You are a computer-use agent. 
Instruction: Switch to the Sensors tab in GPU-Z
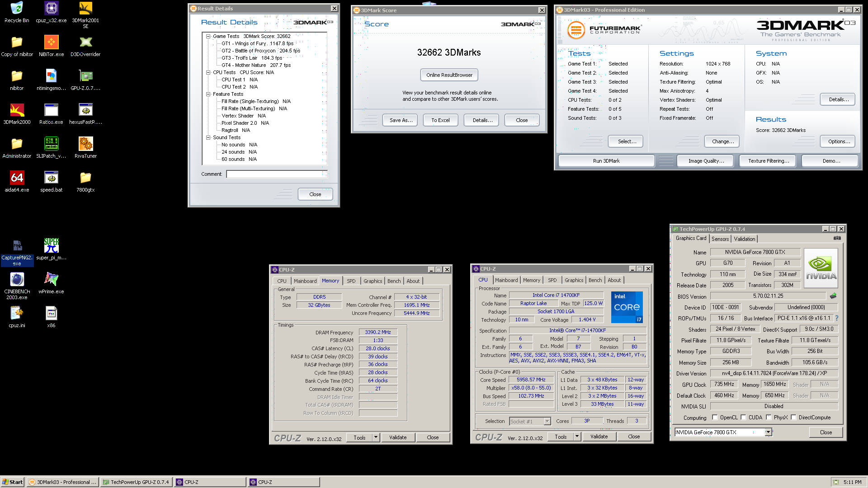(720, 239)
